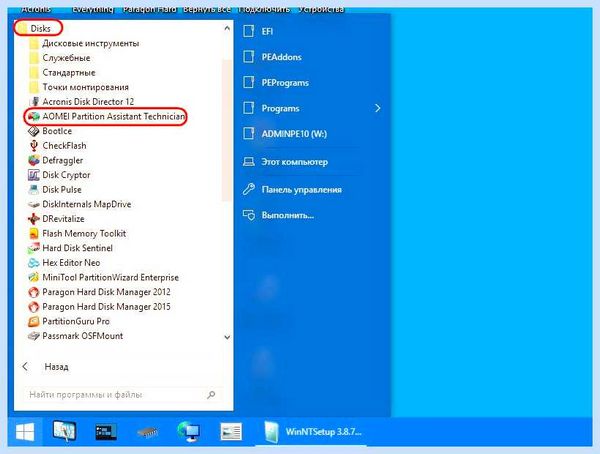Image resolution: width=600 pixels, height=454 pixels.
Task: Open the command prompt taskbar icon
Action: coord(106,432)
